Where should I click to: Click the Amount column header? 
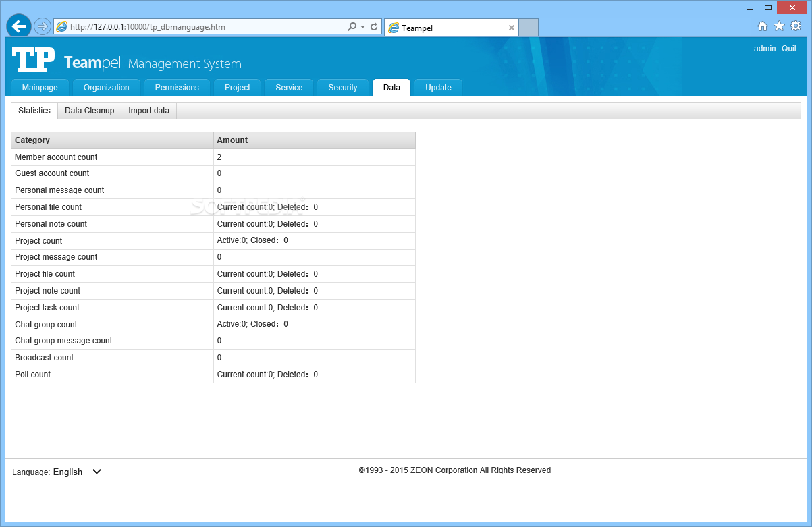(x=315, y=140)
